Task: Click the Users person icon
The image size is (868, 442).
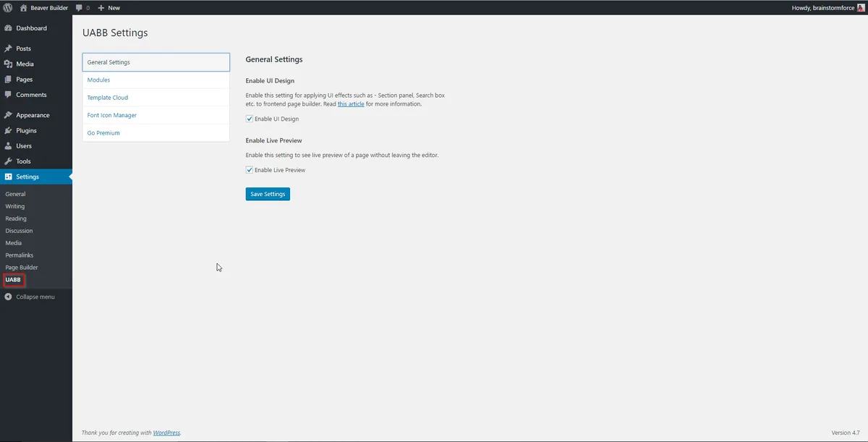Action: click(8, 145)
